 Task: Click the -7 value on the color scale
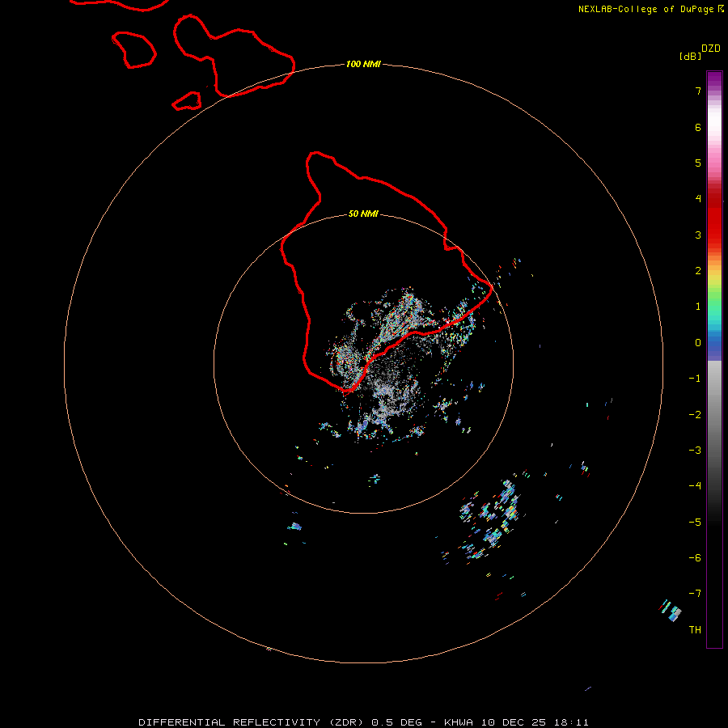[695, 594]
